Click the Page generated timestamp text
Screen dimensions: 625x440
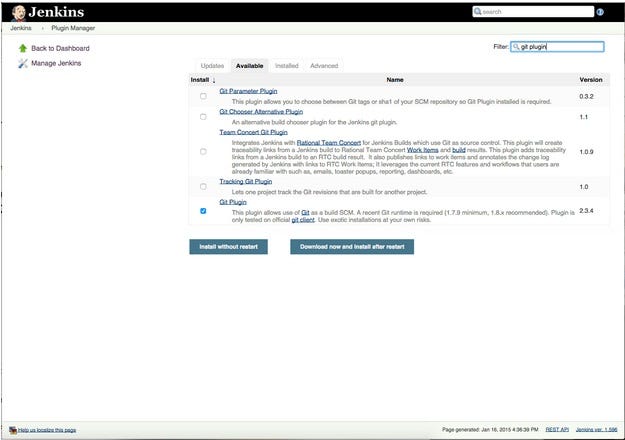tap(490, 430)
